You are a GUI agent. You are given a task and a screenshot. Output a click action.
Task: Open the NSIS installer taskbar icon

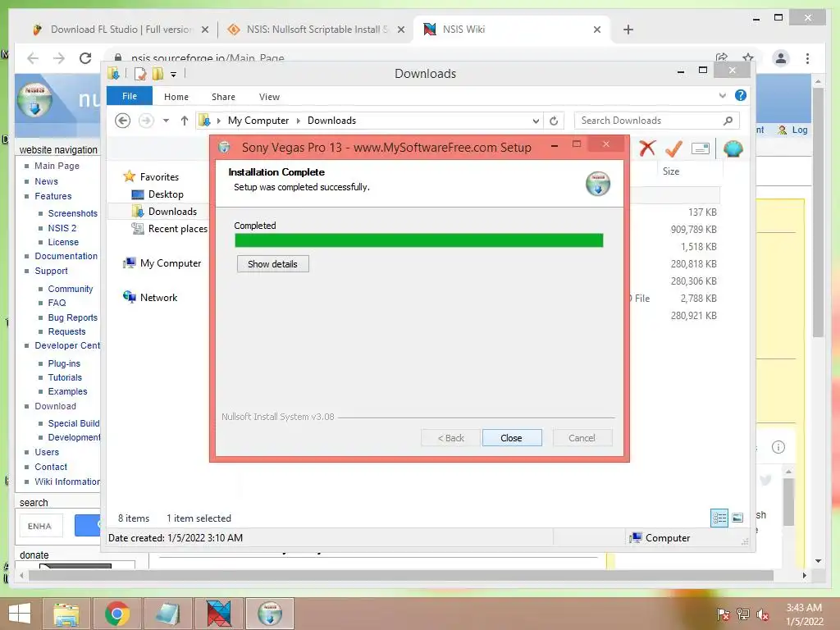tap(269, 614)
